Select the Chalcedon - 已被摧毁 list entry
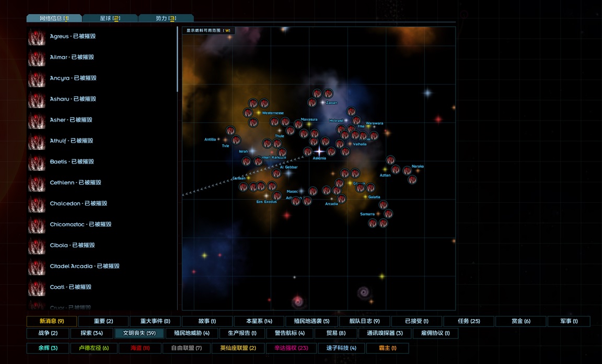 [78, 204]
